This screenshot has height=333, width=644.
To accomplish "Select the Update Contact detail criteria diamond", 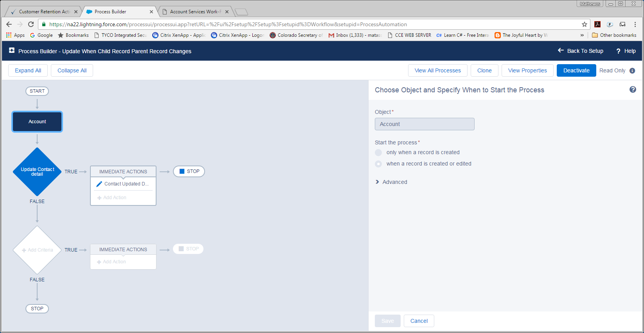I will [37, 172].
